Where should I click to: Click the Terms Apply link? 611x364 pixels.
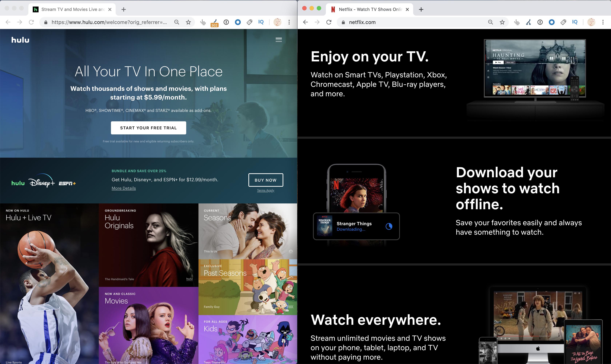[265, 190]
